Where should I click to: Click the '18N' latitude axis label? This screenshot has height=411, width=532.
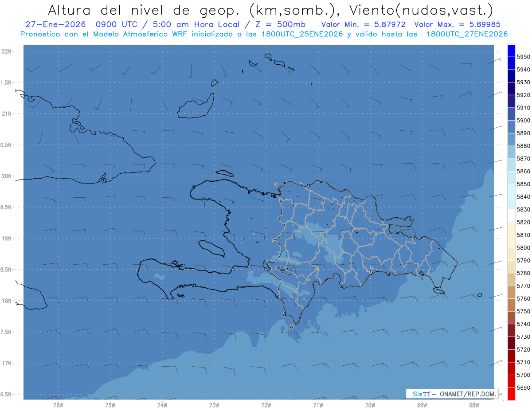click(x=8, y=301)
